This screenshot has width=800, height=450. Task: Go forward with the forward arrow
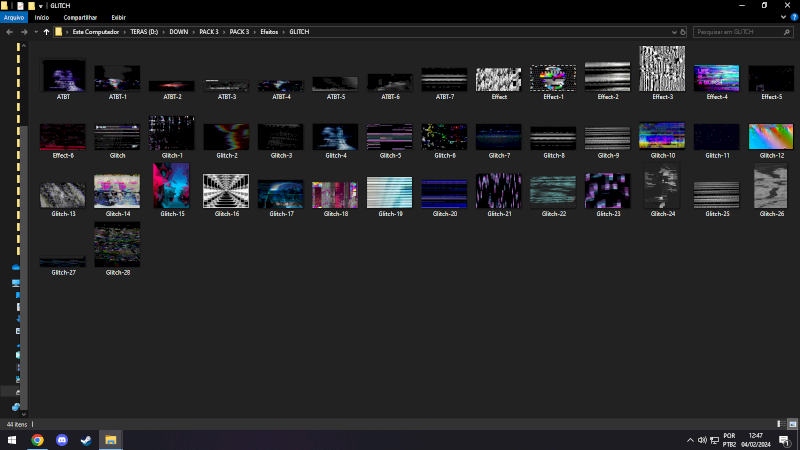click(24, 32)
